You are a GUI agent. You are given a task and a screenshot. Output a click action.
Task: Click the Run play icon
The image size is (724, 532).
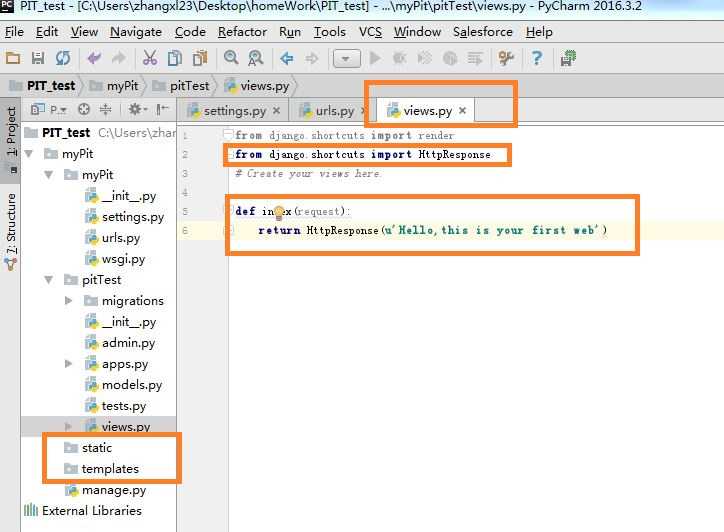click(x=375, y=58)
